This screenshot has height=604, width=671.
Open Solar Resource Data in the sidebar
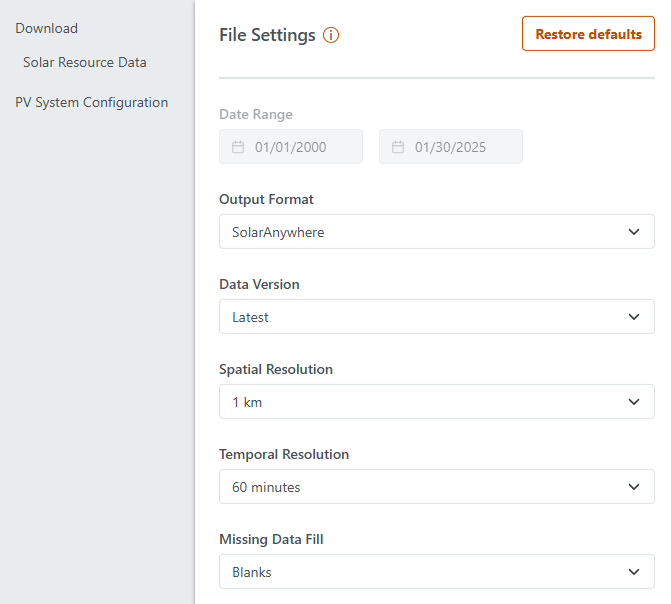85,62
